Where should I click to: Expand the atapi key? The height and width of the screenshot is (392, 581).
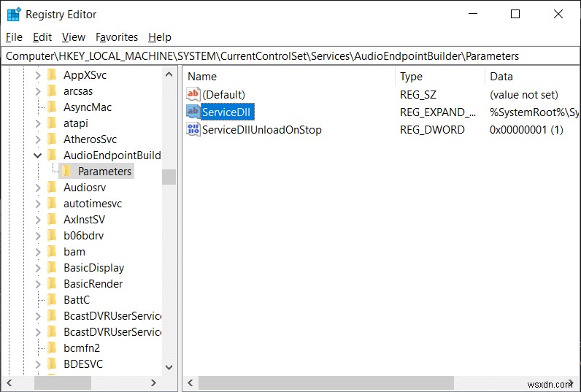[x=38, y=123]
